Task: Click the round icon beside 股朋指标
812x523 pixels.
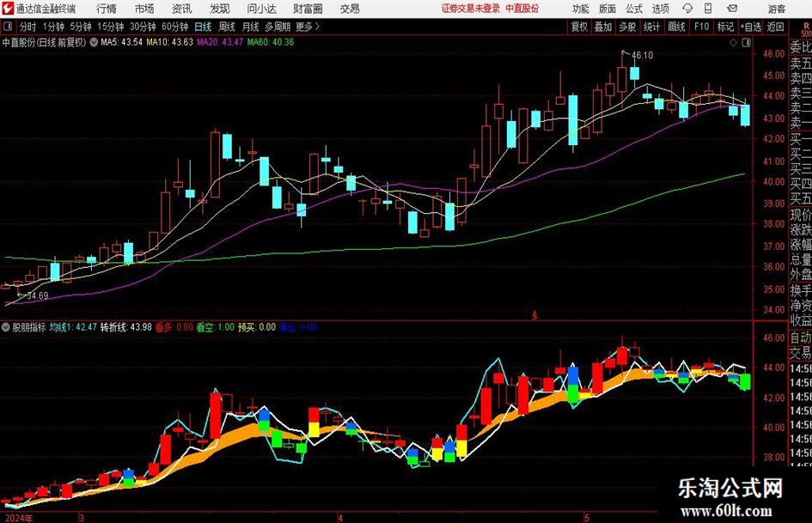Action: tap(6, 327)
